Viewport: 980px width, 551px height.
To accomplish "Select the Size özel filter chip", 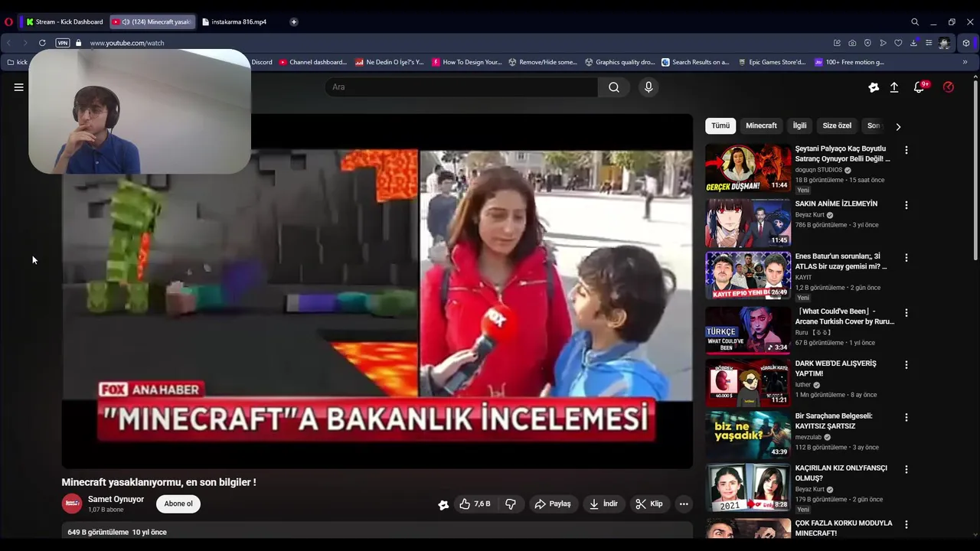I will pos(837,126).
